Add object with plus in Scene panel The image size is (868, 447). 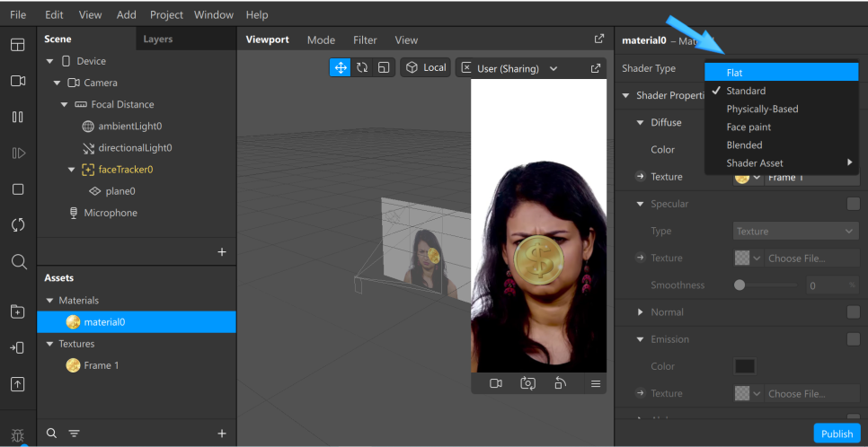point(222,251)
